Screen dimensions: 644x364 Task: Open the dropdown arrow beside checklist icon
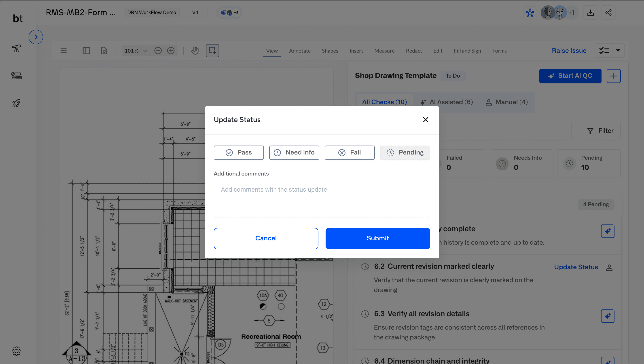point(618,51)
